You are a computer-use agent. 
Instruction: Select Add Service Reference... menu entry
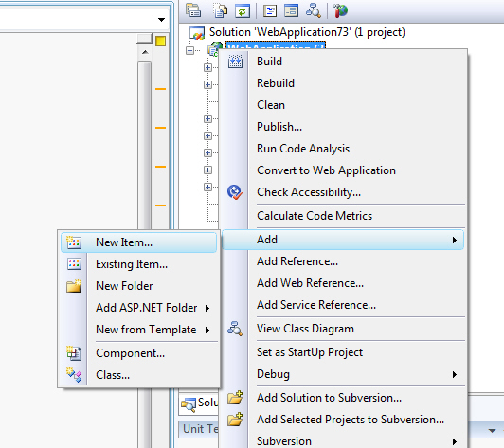pyautogui.click(x=316, y=305)
